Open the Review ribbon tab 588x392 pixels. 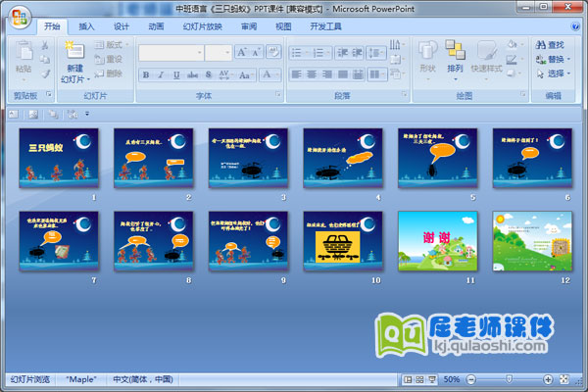[249, 26]
